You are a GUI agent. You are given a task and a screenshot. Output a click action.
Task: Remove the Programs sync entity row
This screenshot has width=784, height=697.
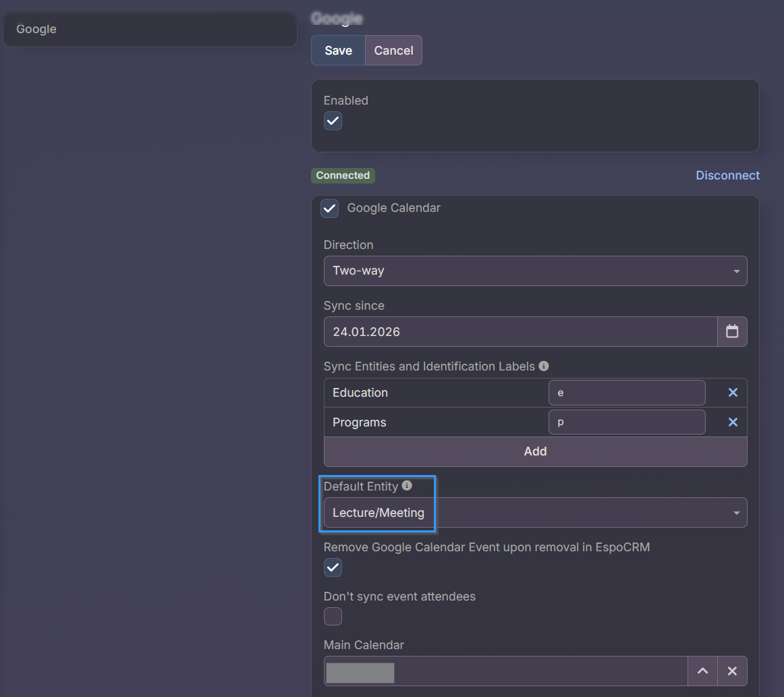pyautogui.click(x=733, y=422)
